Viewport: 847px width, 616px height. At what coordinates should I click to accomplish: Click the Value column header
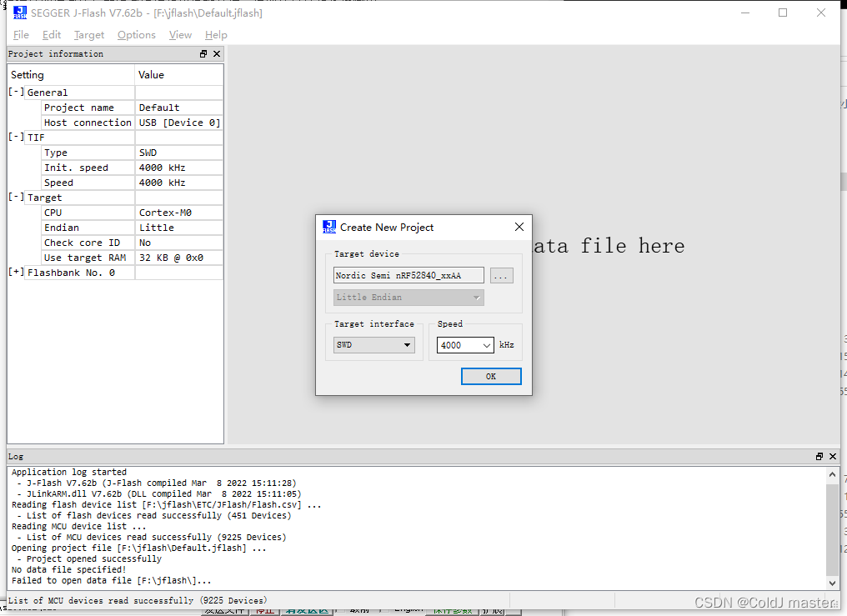pos(178,74)
